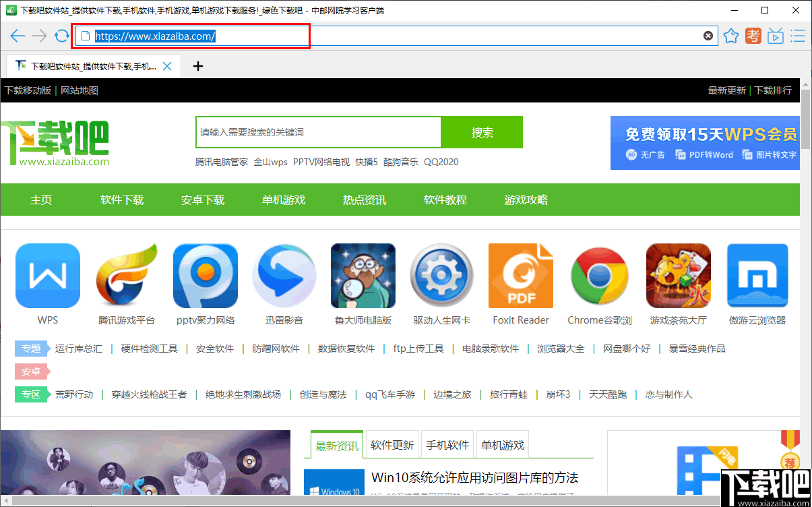Click the Foxit Reader PDF icon

coord(520,275)
